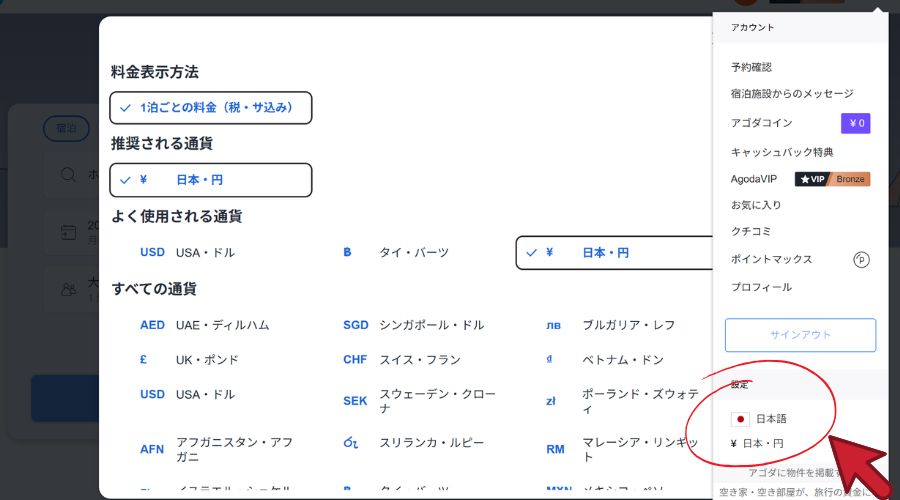Select 日本・円 under commonly used currencies
The width and height of the screenshot is (900, 500).
[x=614, y=253]
